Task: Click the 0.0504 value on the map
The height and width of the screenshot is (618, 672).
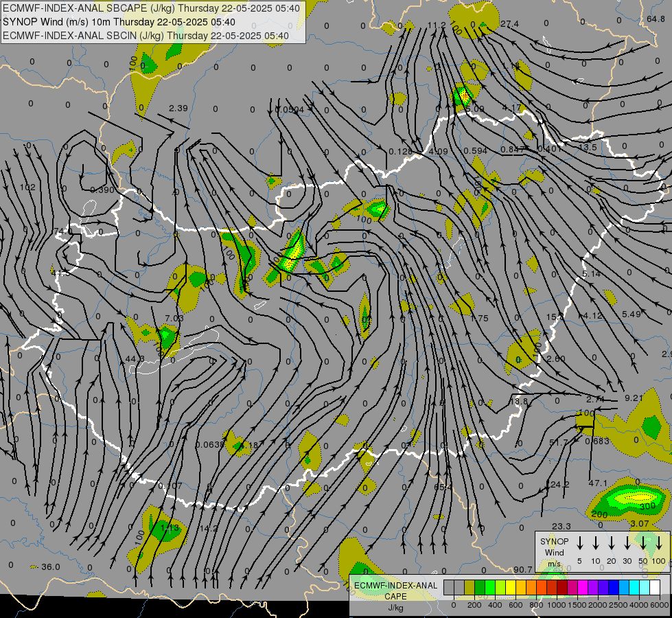Action: 289,110
